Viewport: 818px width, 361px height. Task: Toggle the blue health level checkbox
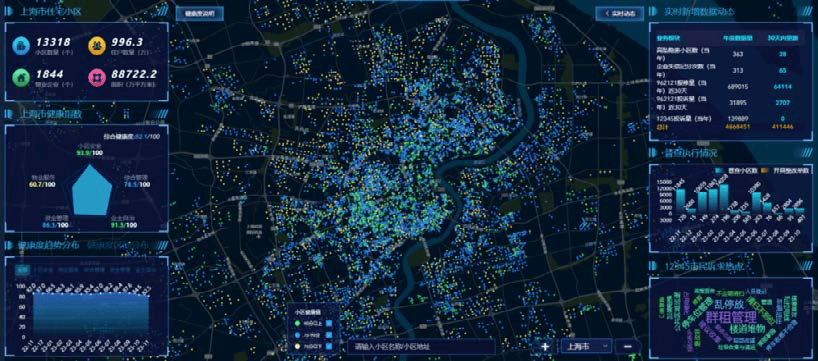point(329,334)
